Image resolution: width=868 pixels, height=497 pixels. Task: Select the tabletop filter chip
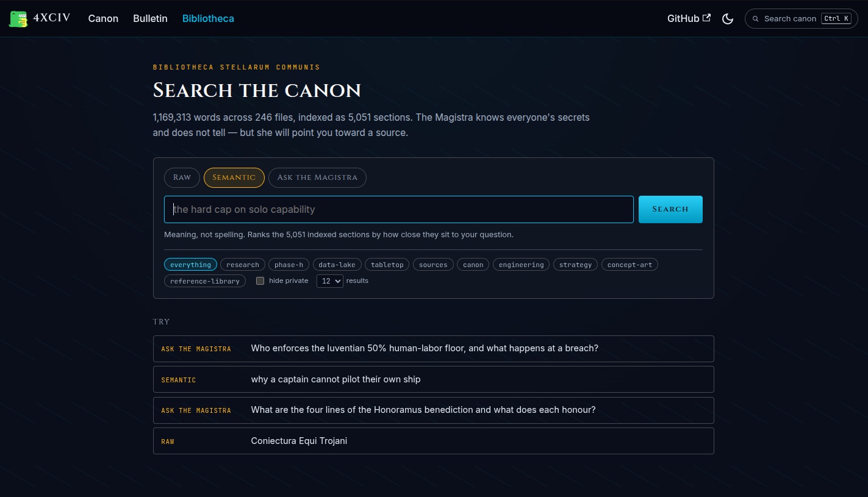coord(387,265)
